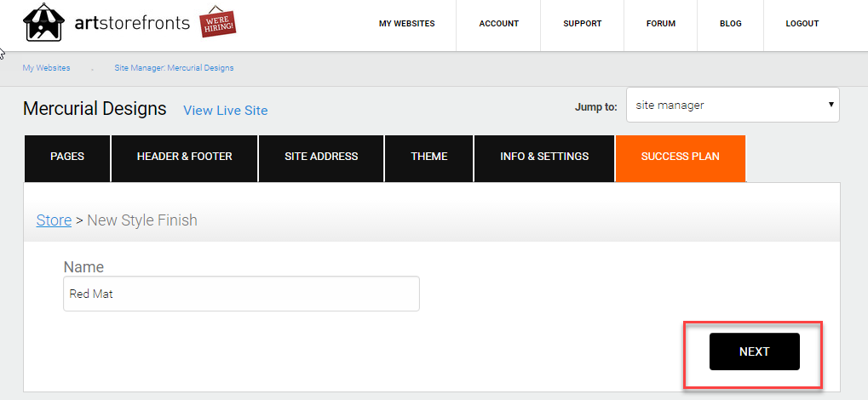Screen dimensions: 868x400
Task: Open SUPPORT in the top navigation
Action: tap(583, 24)
